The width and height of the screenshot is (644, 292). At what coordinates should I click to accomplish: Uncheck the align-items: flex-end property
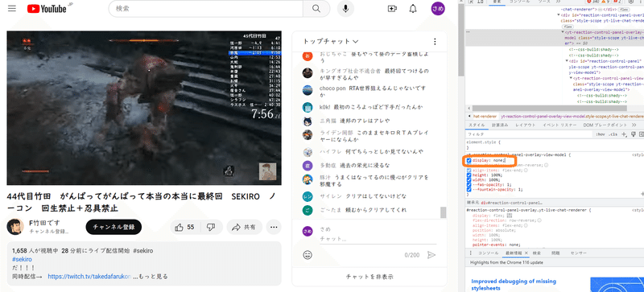469,170
